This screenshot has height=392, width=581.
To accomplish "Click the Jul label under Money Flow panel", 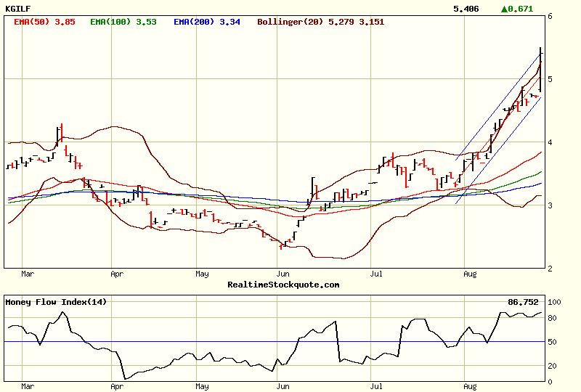I will tap(376, 386).
